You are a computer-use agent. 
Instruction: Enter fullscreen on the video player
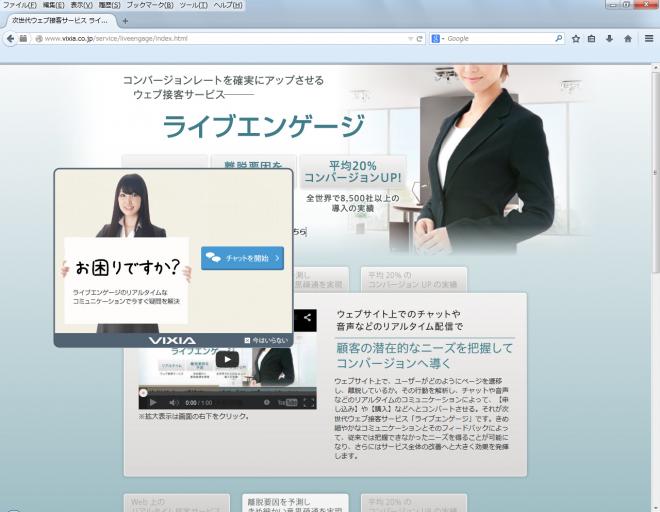[x=309, y=403]
